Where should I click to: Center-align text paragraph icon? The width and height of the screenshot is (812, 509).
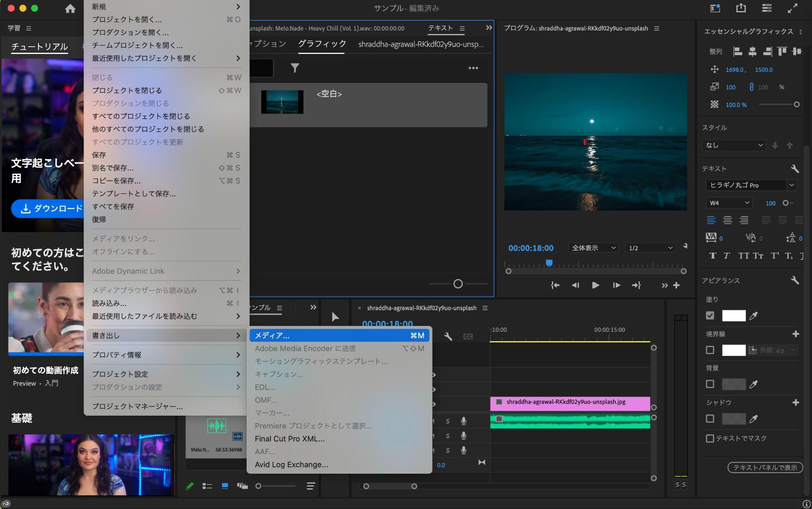pyautogui.click(x=728, y=220)
